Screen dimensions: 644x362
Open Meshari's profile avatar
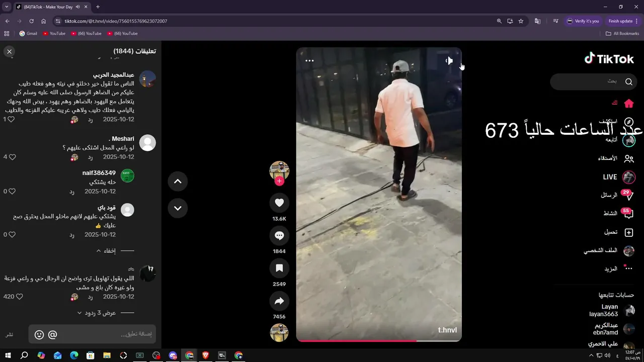tap(147, 143)
